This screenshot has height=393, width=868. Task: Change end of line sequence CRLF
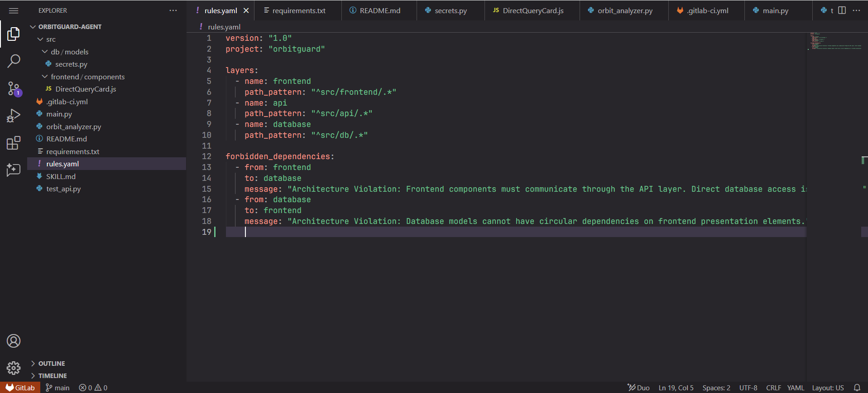(773, 388)
